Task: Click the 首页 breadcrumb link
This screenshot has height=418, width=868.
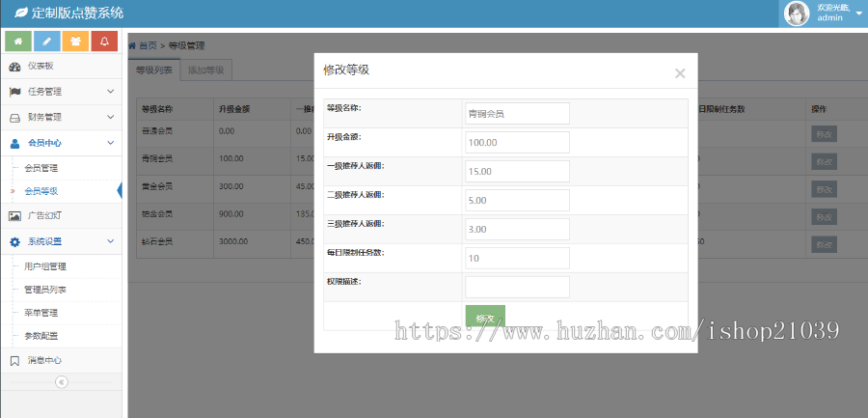Action: coord(148,45)
